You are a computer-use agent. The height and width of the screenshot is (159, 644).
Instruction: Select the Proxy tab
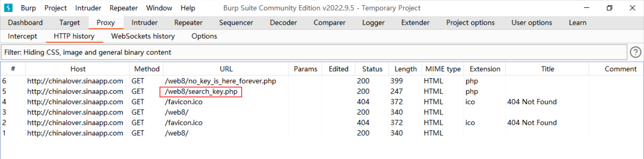point(106,23)
